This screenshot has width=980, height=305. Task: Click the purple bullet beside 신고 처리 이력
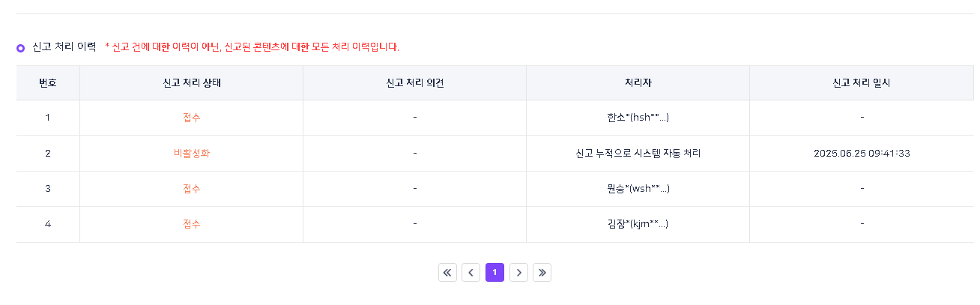tap(21, 48)
